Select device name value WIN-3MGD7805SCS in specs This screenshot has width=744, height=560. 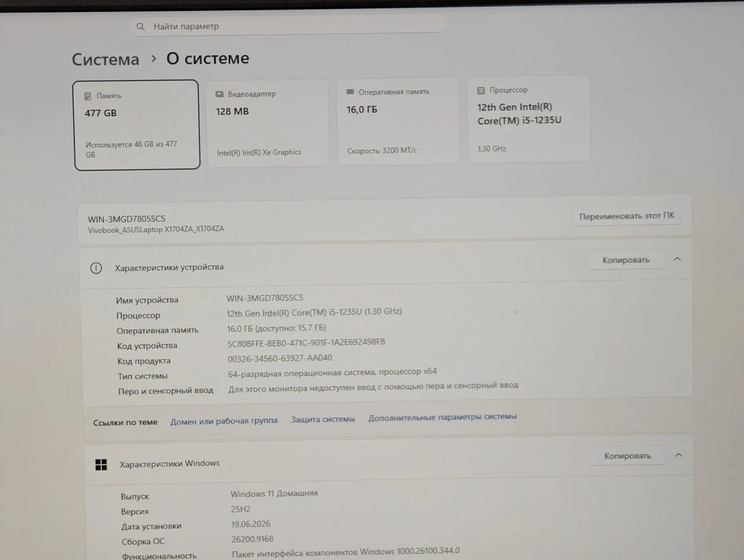264,298
